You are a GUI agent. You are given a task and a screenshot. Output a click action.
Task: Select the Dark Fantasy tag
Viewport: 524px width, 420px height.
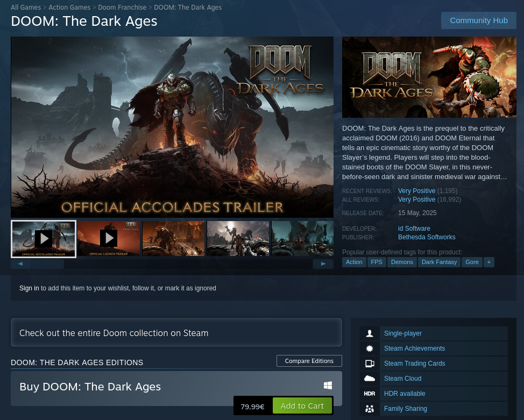[x=439, y=262]
